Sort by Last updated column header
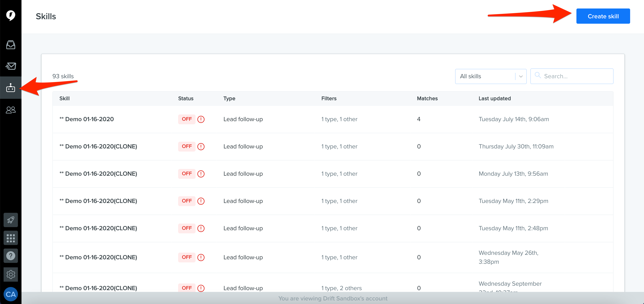 495,98
